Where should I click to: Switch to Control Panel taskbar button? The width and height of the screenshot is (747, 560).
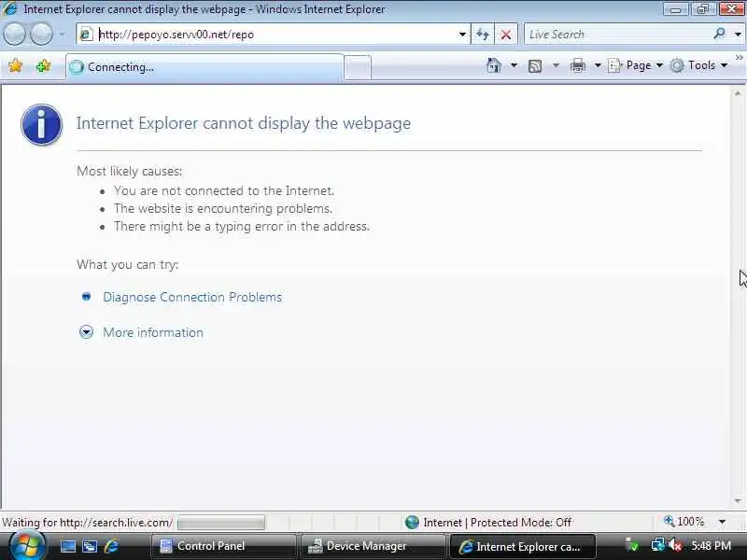(x=223, y=546)
